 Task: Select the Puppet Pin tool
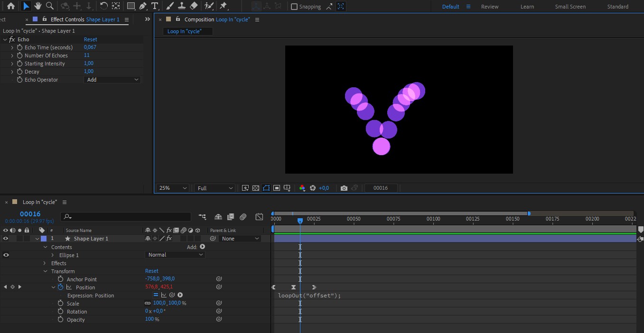pos(224,6)
